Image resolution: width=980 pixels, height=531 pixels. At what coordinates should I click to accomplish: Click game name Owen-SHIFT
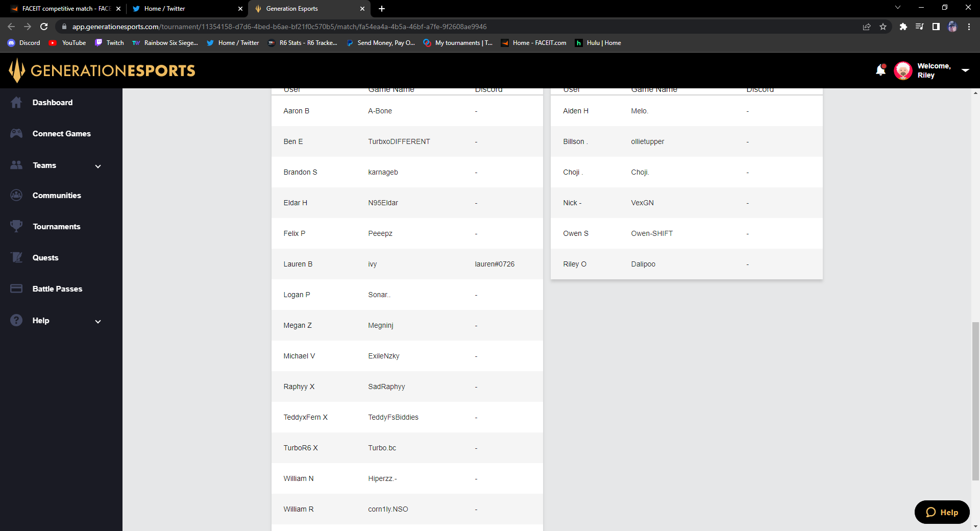pyautogui.click(x=652, y=233)
